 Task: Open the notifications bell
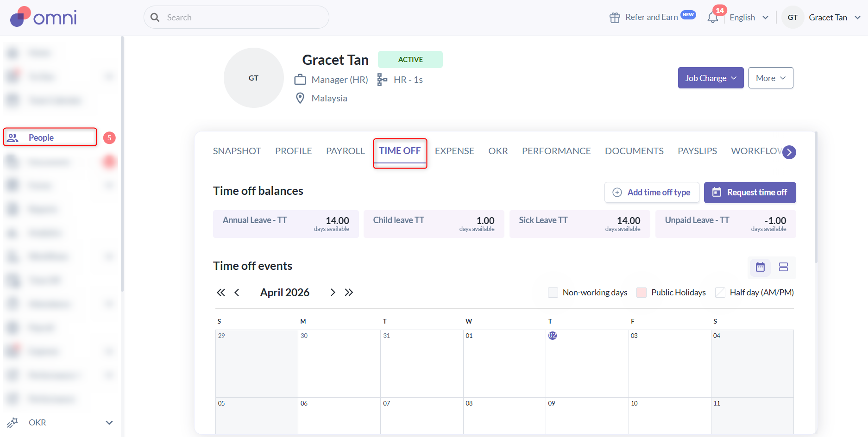coord(713,18)
